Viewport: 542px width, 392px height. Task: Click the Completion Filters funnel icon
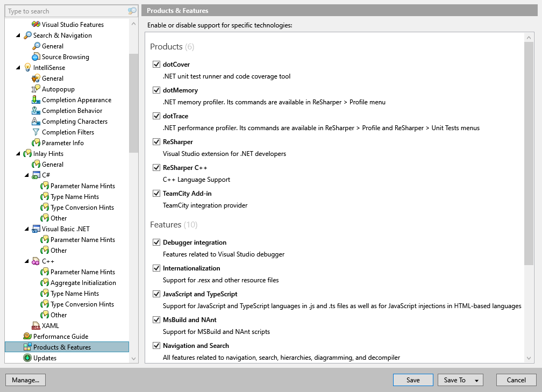35,132
